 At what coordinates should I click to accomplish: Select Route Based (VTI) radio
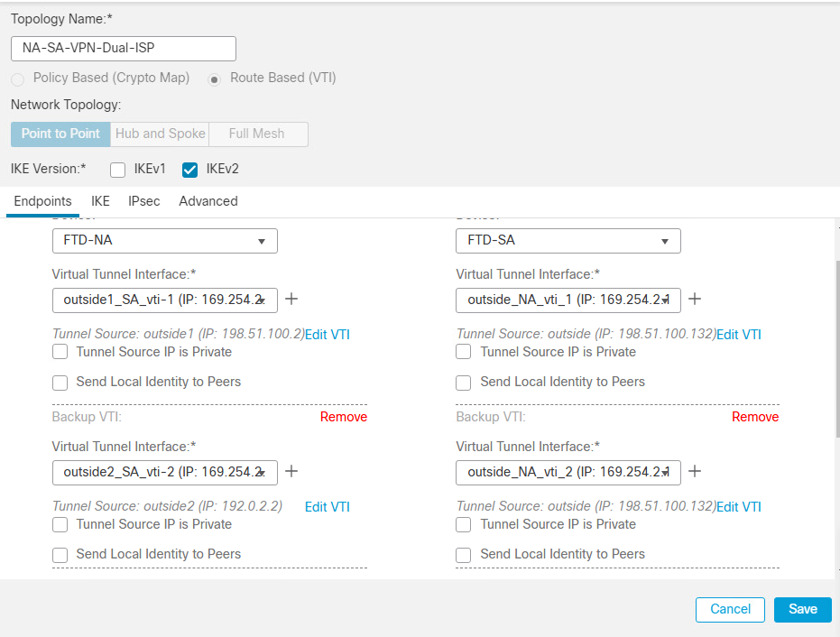[215, 79]
